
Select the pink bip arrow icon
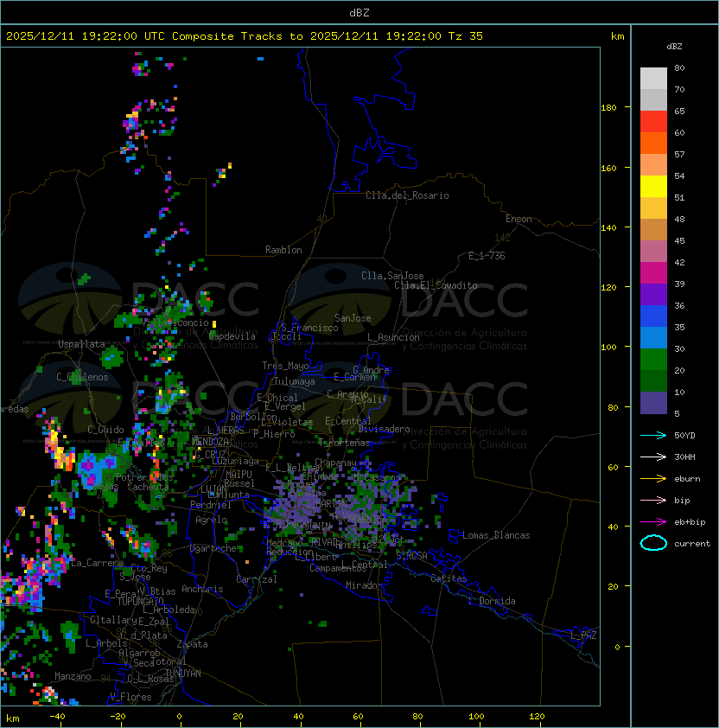(x=653, y=500)
